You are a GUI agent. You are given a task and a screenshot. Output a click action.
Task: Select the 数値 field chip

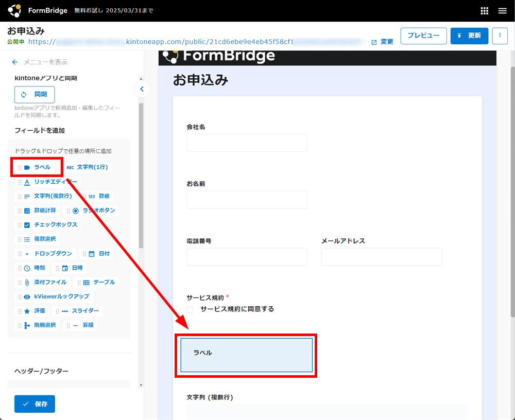pyautogui.click(x=96, y=196)
